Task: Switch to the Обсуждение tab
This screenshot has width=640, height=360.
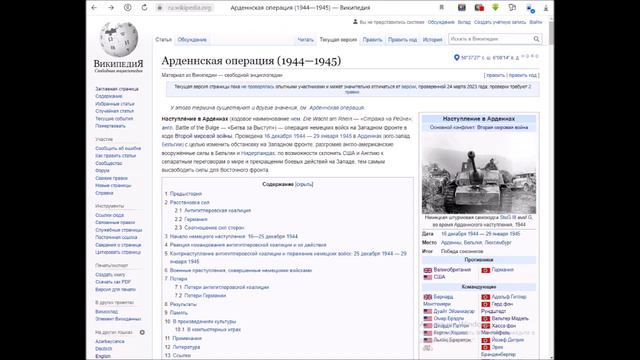Action: click(192, 40)
